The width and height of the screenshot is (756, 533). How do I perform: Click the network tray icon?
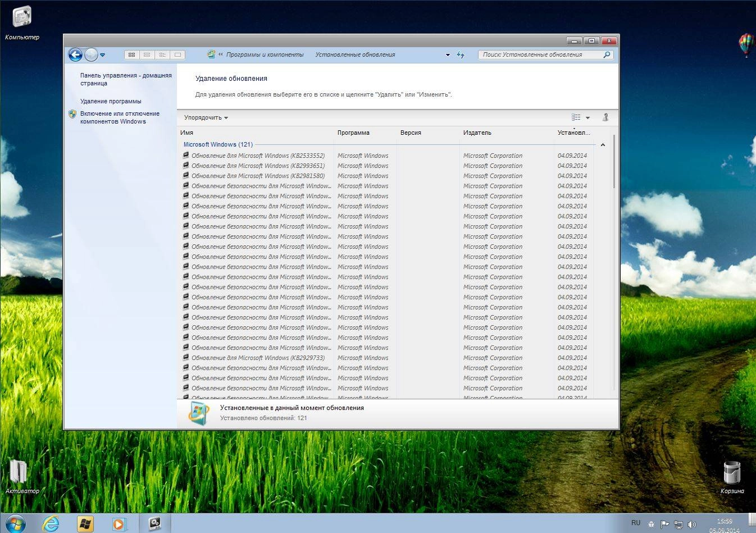click(x=678, y=525)
